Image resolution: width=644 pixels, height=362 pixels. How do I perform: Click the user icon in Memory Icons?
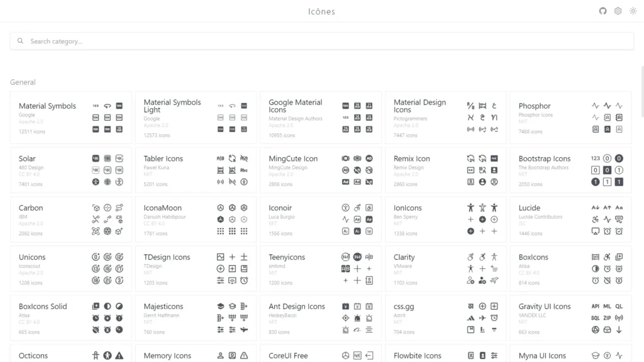[x=221, y=356]
